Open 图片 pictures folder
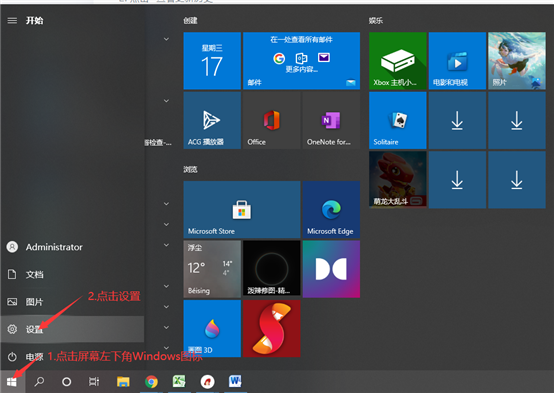The width and height of the screenshot is (554, 393). pyautogui.click(x=72, y=302)
